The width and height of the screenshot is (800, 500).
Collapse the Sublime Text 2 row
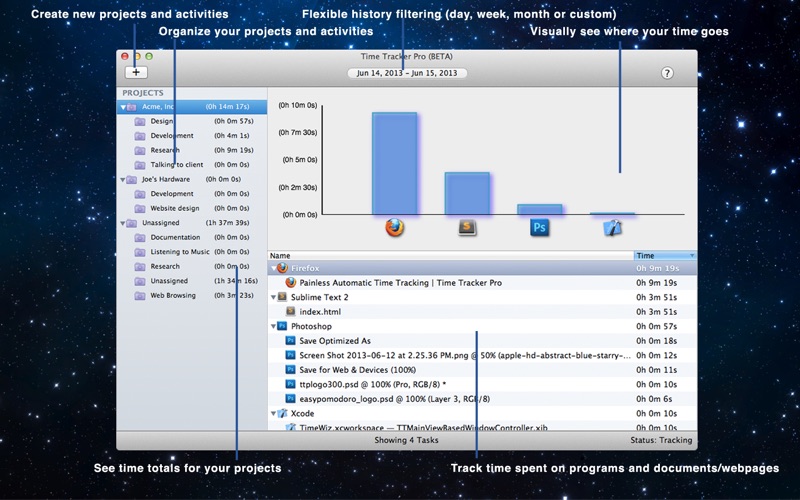(x=273, y=297)
